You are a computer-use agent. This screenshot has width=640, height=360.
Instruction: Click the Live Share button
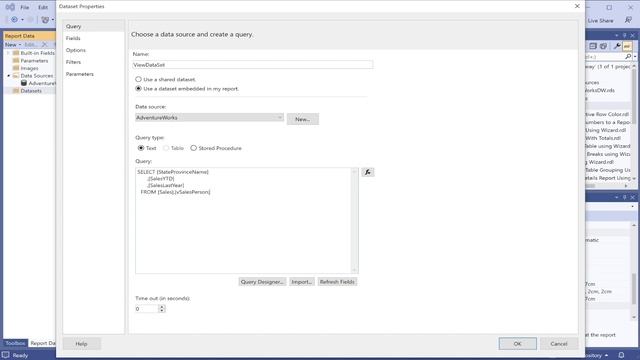(x=600, y=20)
